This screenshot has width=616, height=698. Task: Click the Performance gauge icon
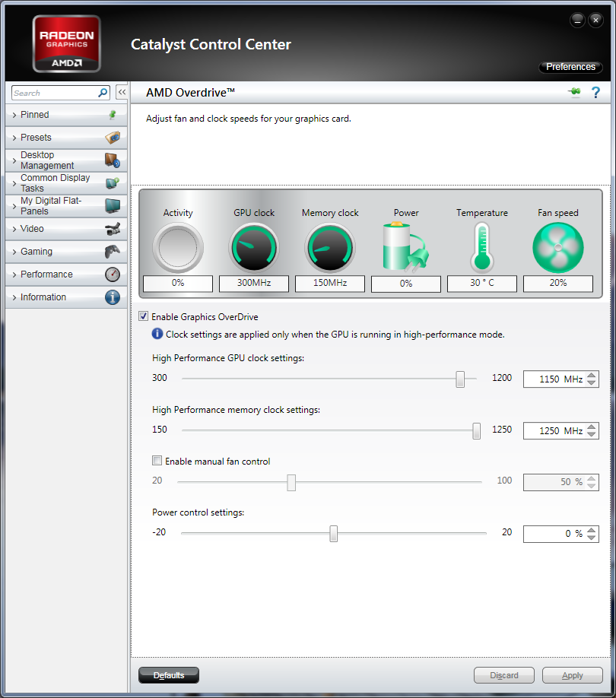(113, 274)
